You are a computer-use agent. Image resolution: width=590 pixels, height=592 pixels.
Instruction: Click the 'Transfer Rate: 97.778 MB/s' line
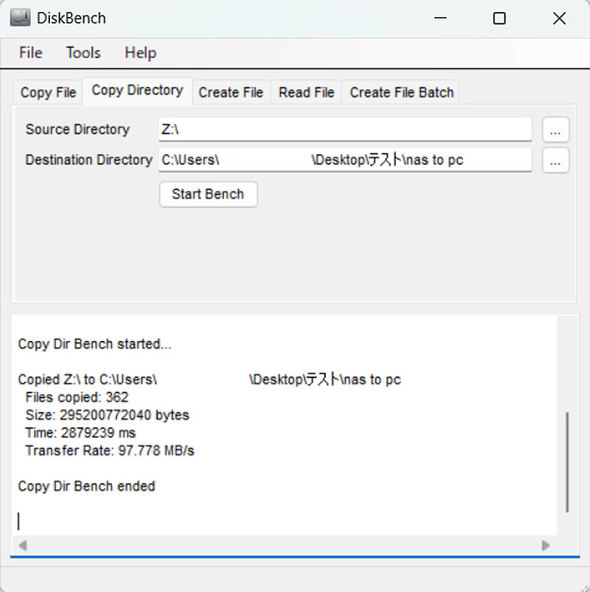click(x=109, y=450)
